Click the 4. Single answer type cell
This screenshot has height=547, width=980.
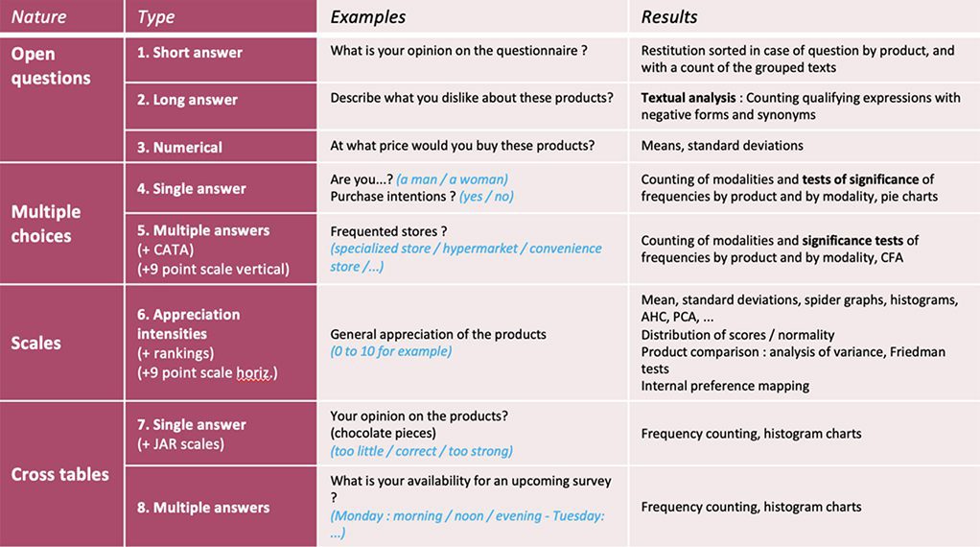[x=222, y=187]
